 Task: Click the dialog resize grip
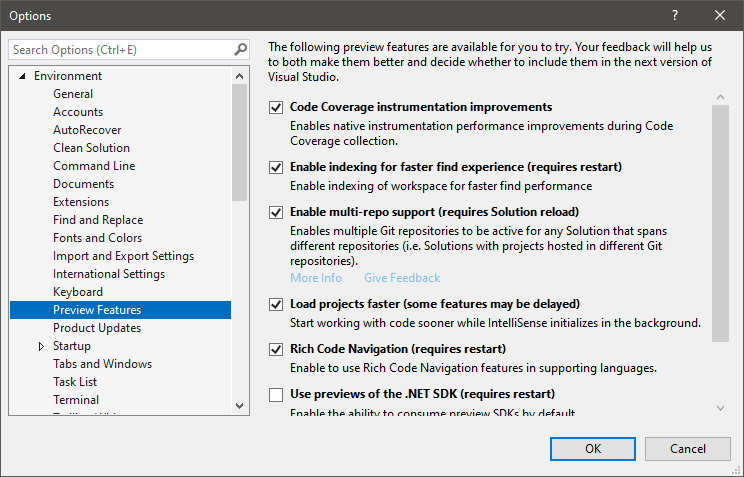pyautogui.click(x=736, y=470)
